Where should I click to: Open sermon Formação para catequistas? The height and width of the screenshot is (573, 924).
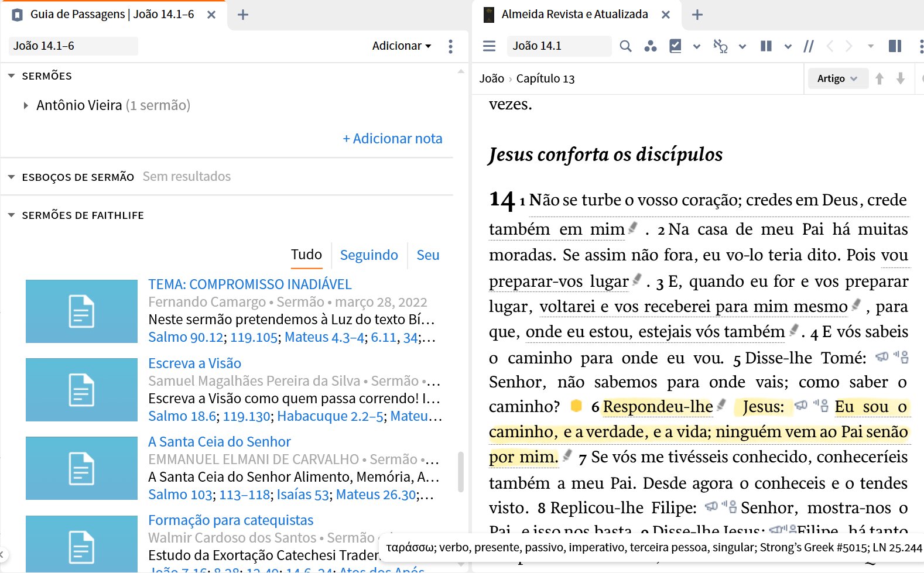tap(231, 520)
